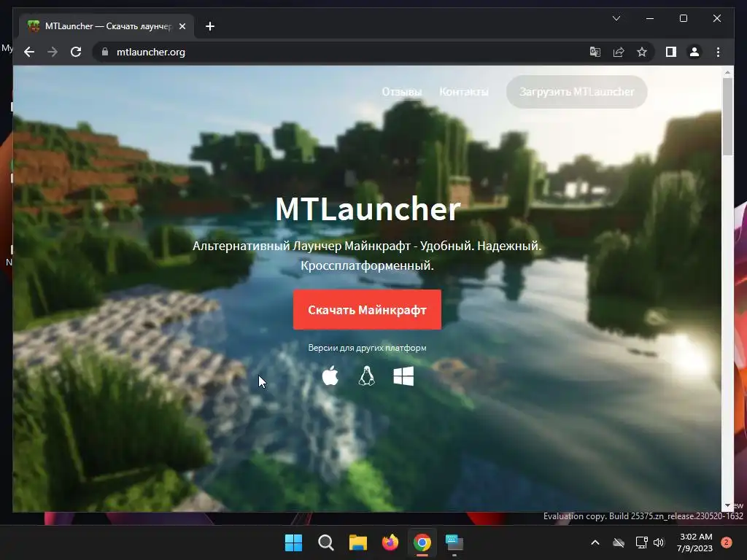
Task: Open a new tab with the plus button
Action: [210, 26]
